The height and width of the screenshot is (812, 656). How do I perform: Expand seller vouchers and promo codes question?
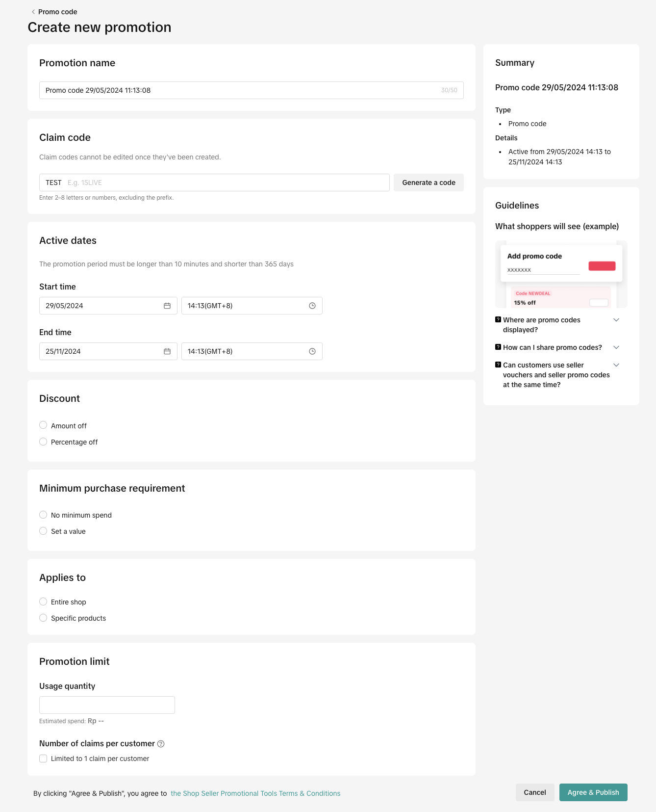tap(616, 365)
